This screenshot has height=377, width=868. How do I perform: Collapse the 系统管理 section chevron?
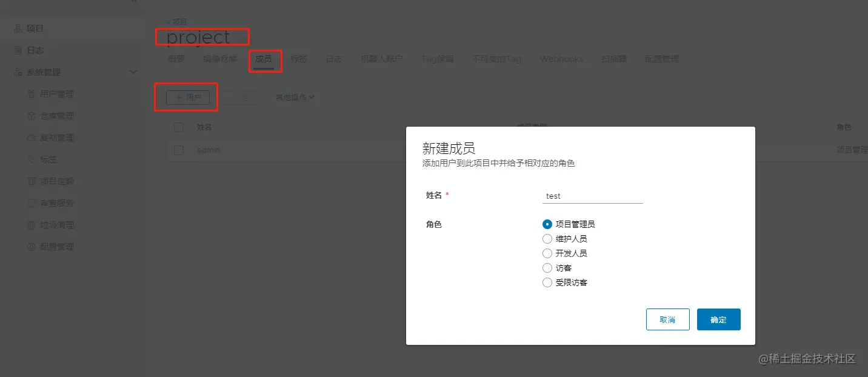134,72
